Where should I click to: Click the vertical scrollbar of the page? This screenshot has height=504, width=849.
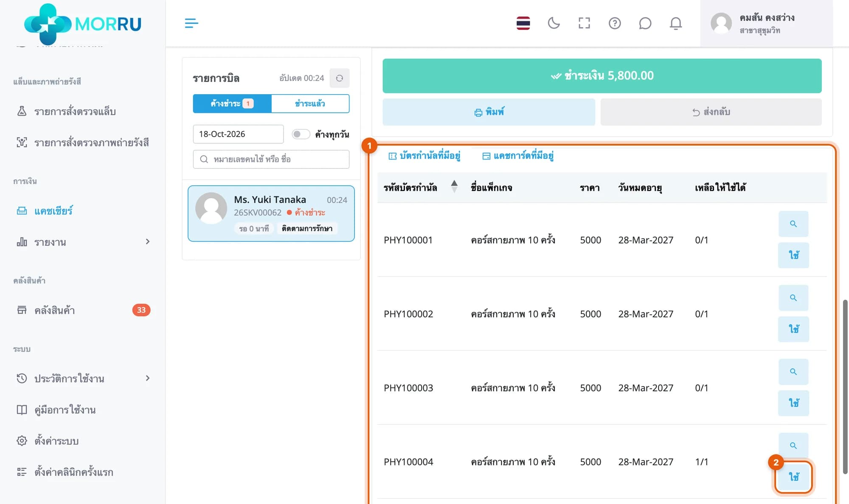point(845,386)
